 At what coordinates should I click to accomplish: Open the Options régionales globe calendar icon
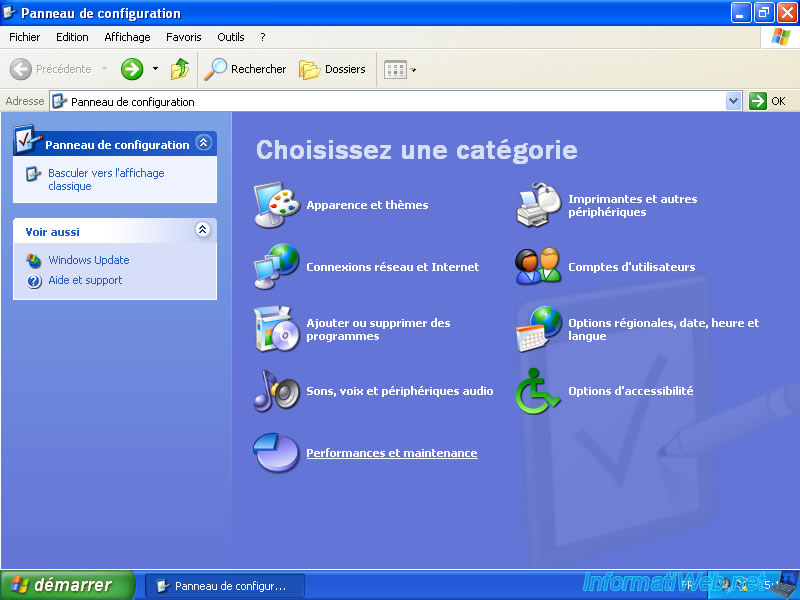(538, 329)
